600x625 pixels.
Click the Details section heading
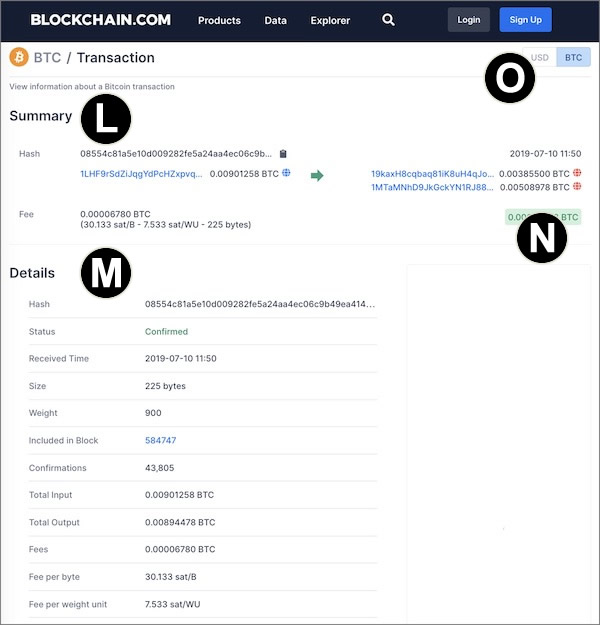point(32,273)
